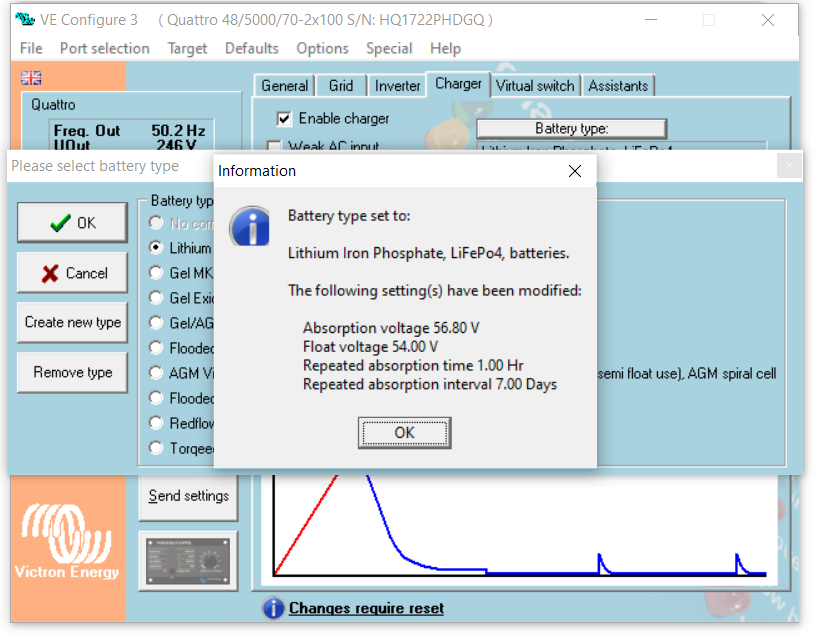
Task: Select the Gel MK battery radio option
Action: pos(156,273)
